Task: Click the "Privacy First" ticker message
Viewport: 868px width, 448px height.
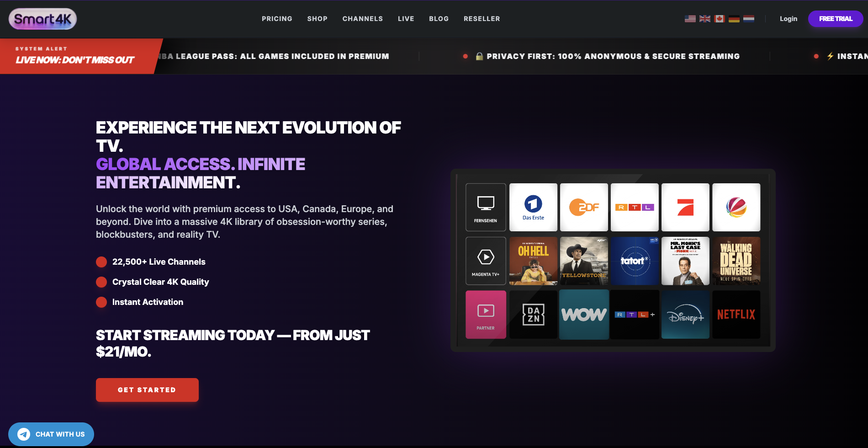Action: click(608, 56)
